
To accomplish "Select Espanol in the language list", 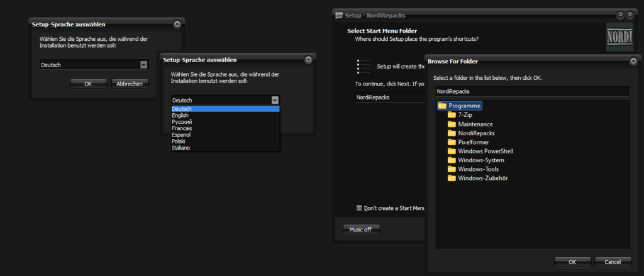I will click(225, 135).
